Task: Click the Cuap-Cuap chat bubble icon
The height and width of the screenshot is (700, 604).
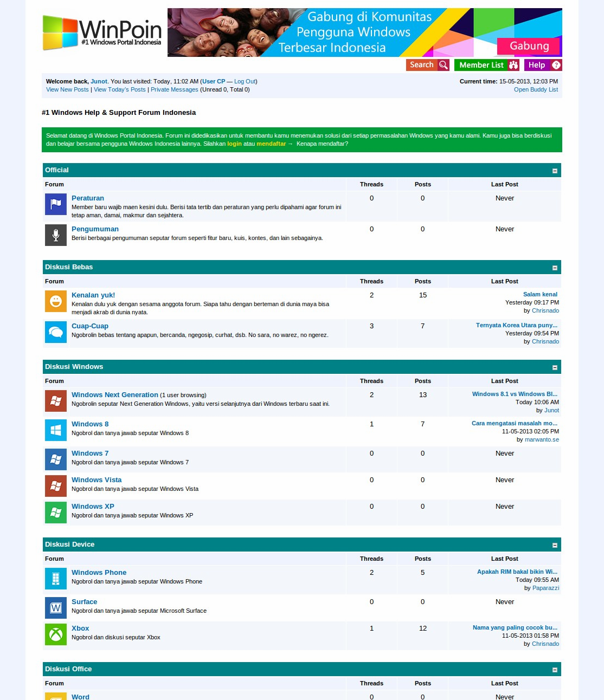Action: click(x=56, y=332)
